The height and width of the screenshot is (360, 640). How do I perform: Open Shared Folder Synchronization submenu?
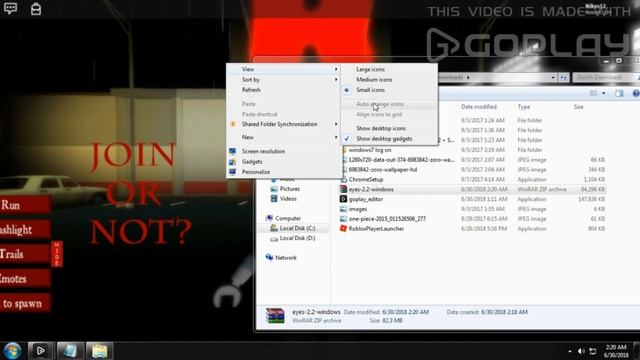(284, 124)
